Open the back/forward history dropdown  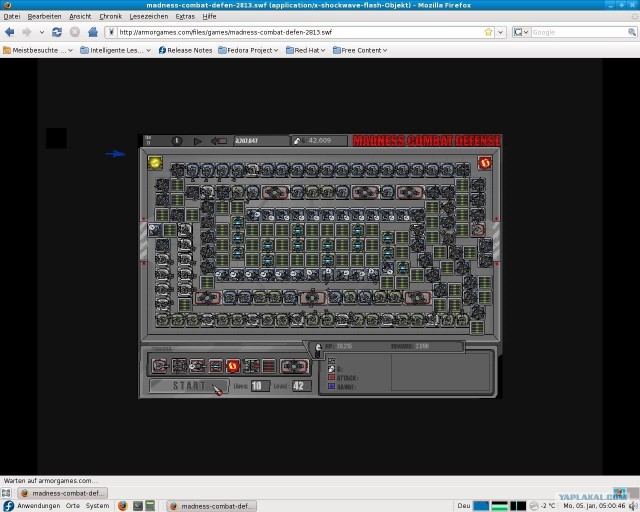click(42, 32)
